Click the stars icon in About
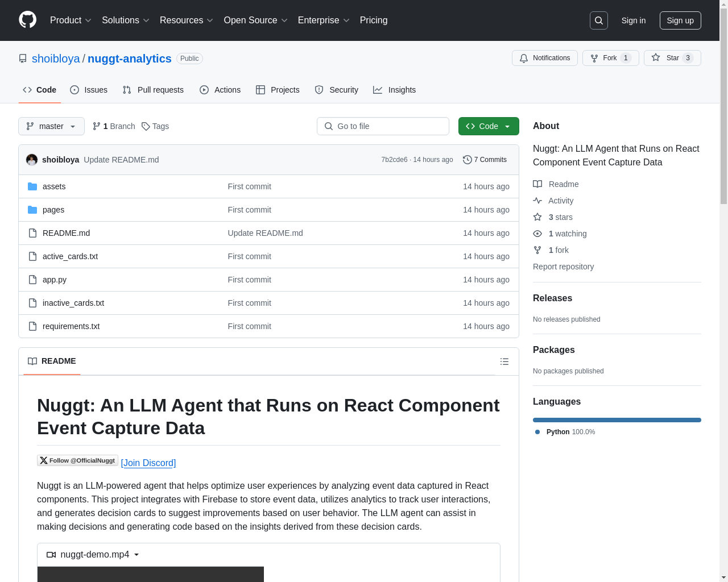The image size is (728, 582). click(537, 217)
